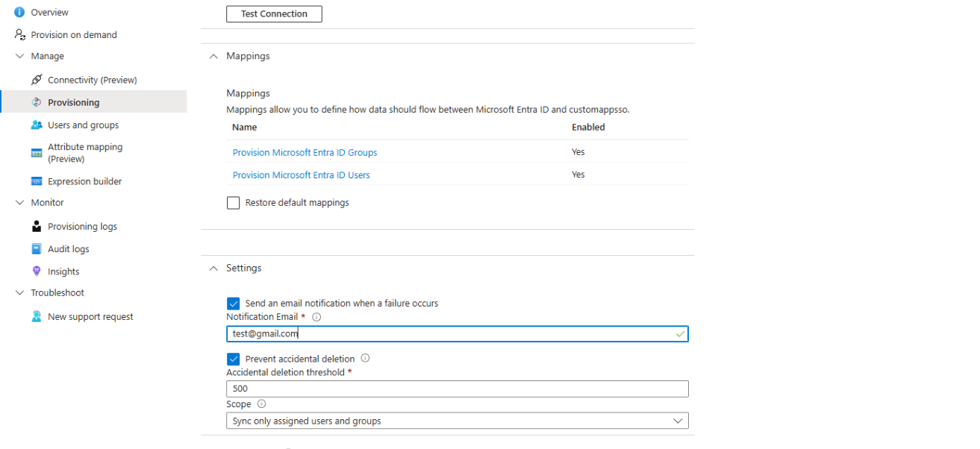The height and width of the screenshot is (449, 980).
Task: Click the Name column header
Action: click(x=244, y=128)
